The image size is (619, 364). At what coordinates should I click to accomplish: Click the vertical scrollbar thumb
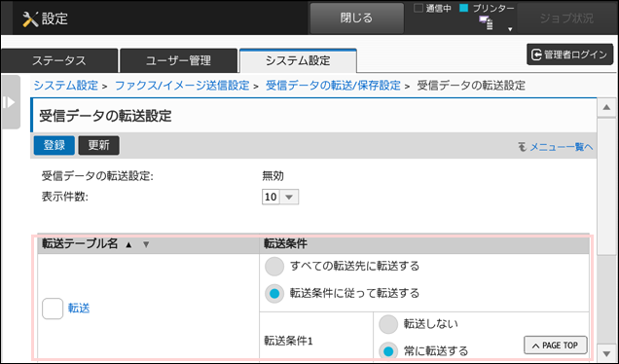606,186
